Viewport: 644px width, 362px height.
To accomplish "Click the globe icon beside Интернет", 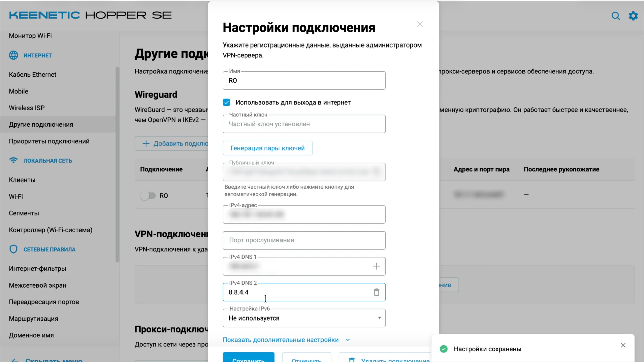I will (13, 55).
